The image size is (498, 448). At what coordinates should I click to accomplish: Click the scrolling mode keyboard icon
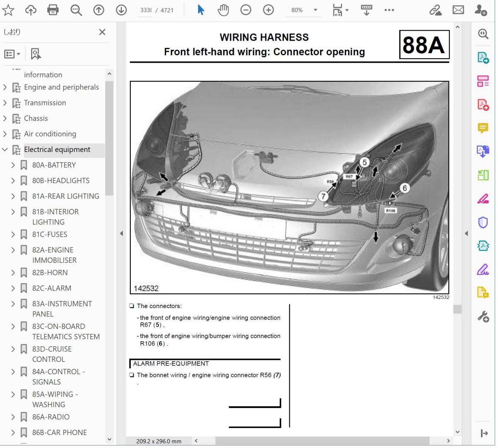(x=366, y=10)
